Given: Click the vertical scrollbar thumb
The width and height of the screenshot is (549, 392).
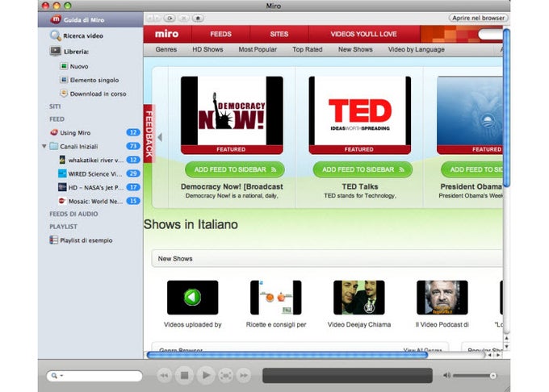Looking at the screenshot, I should (x=506, y=108).
